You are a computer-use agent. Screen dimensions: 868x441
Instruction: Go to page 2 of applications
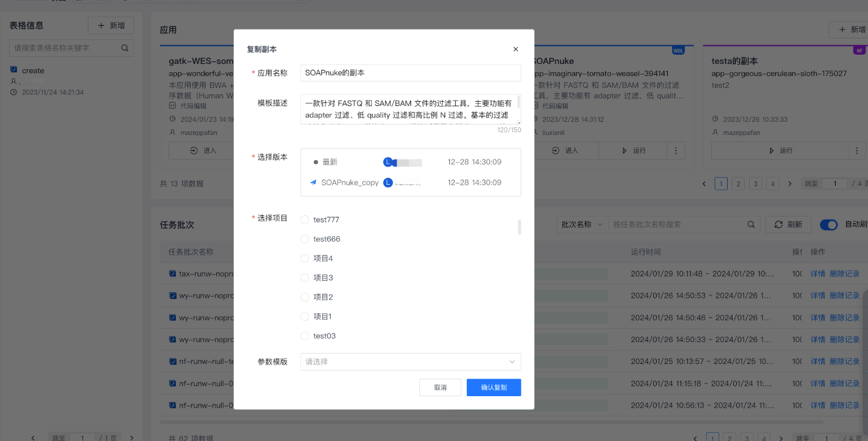click(738, 184)
